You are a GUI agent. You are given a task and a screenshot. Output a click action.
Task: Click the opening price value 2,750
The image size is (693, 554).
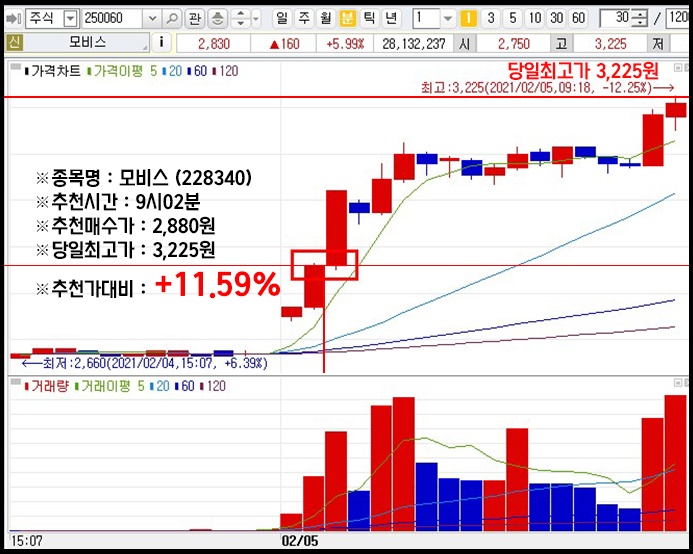tap(514, 44)
